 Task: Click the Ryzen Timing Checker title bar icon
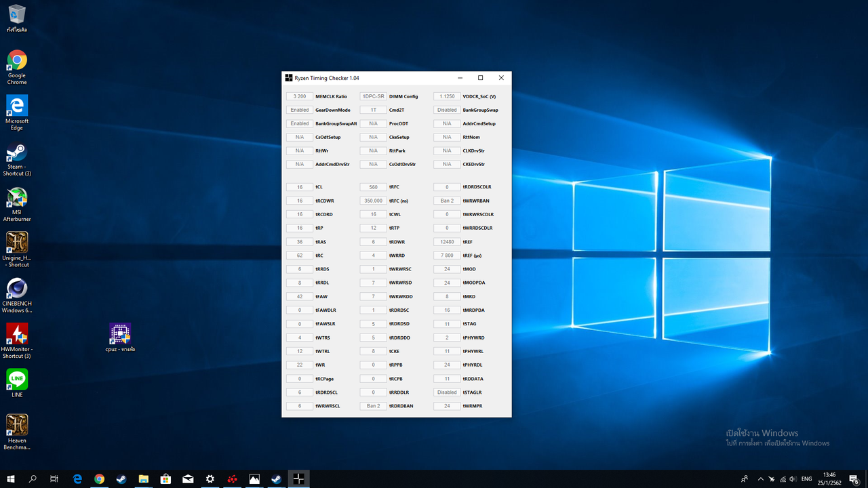[x=289, y=78]
